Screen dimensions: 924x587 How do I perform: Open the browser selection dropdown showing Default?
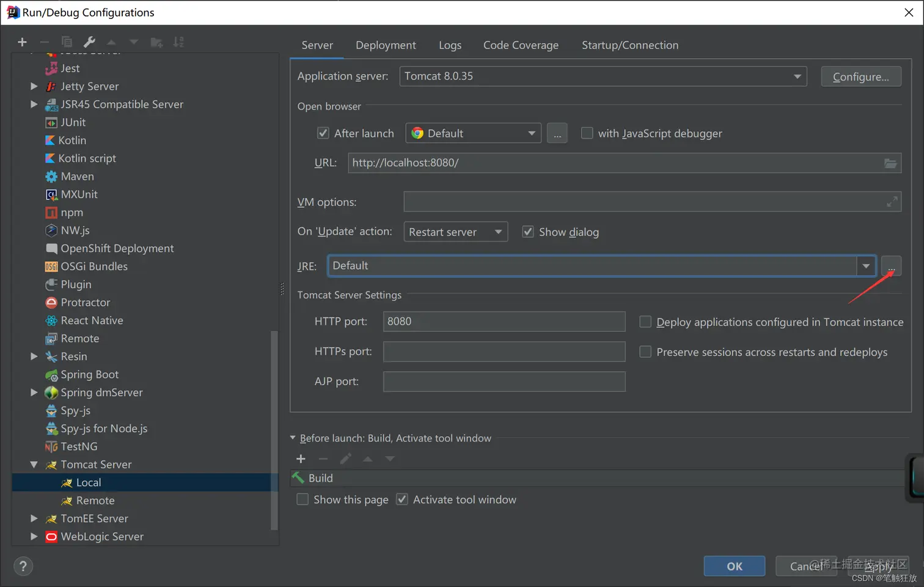pos(474,133)
